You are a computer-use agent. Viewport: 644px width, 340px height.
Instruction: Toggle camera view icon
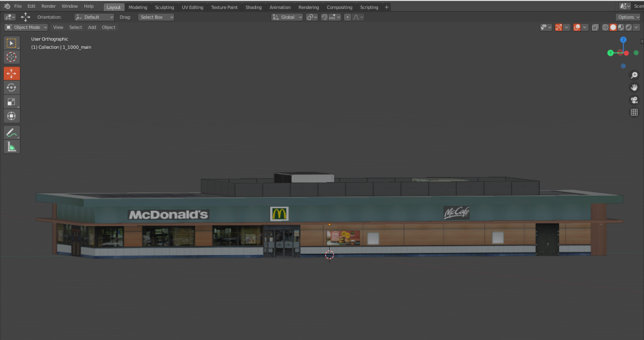click(x=634, y=100)
